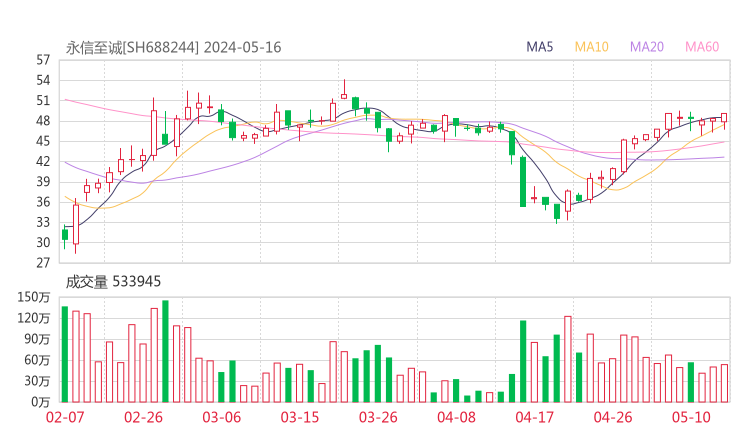This screenshot has width=740, height=440.
Task: Click price axis label 57
Action: [x=43, y=60]
